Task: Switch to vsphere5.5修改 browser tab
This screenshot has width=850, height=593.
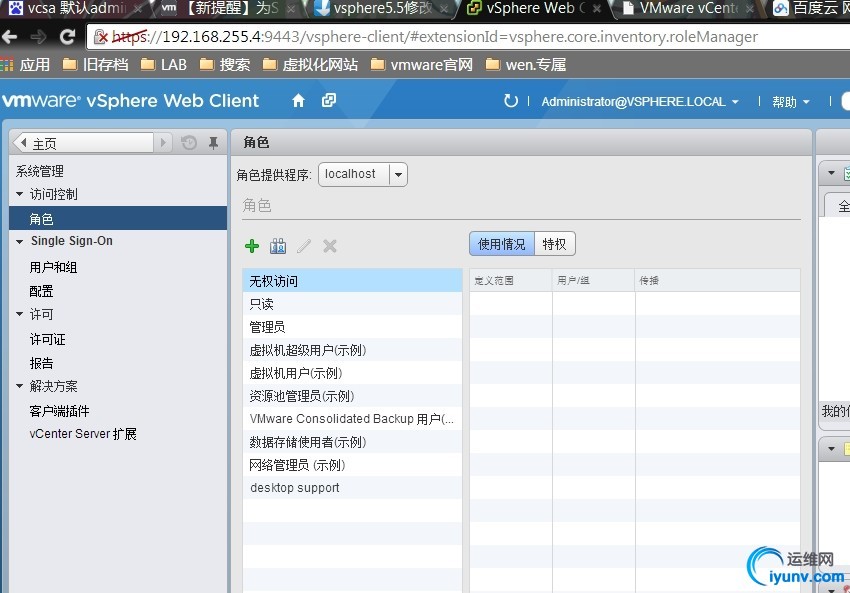Action: tap(382, 8)
